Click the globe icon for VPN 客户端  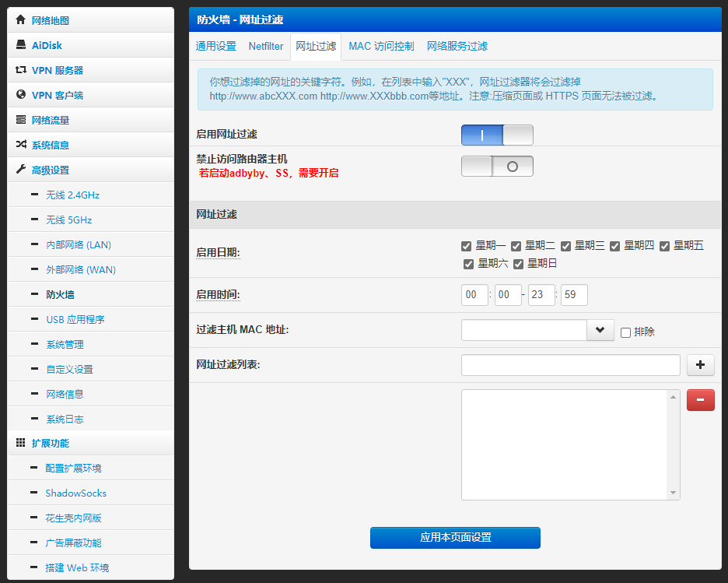click(21, 95)
